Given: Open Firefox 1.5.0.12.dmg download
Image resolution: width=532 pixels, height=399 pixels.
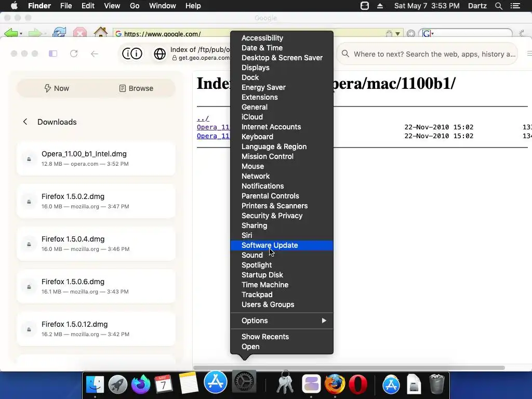Looking at the screenshot, I should coord(96,329).
